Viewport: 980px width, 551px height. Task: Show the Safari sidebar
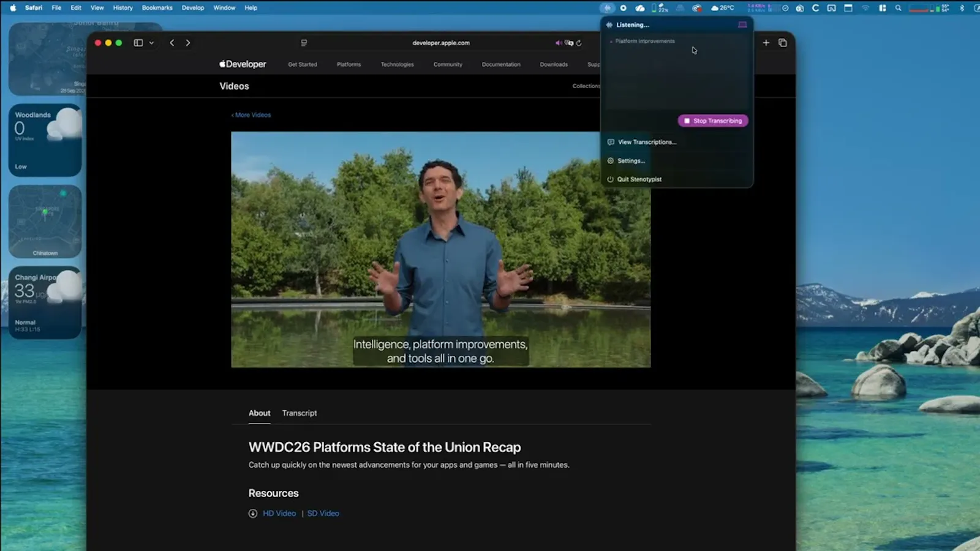coord(138,43)
